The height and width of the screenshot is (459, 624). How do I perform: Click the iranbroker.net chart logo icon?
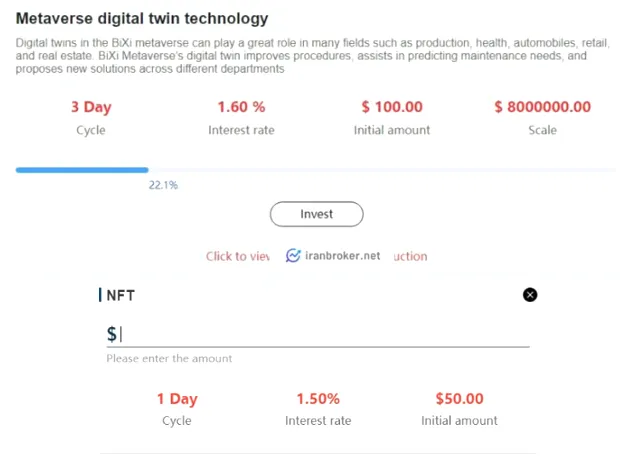(293, 256)
